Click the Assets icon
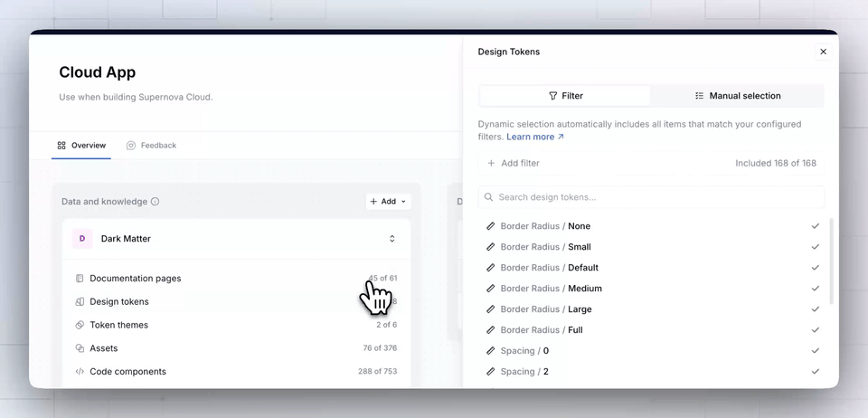 pyautogui.click(x=80, y=348)
